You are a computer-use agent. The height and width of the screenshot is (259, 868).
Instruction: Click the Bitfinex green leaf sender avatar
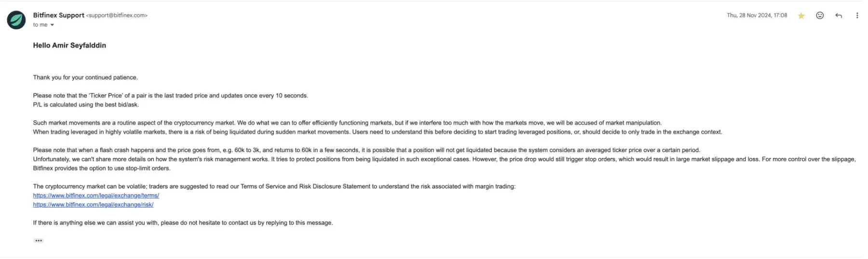[16, 20]
